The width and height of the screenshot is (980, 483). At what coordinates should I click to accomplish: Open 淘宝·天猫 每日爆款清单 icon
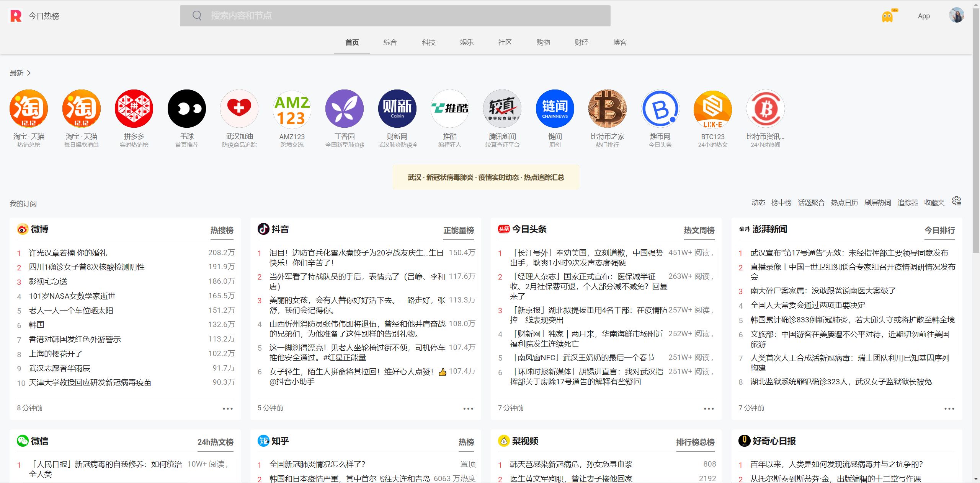[82, 109]
